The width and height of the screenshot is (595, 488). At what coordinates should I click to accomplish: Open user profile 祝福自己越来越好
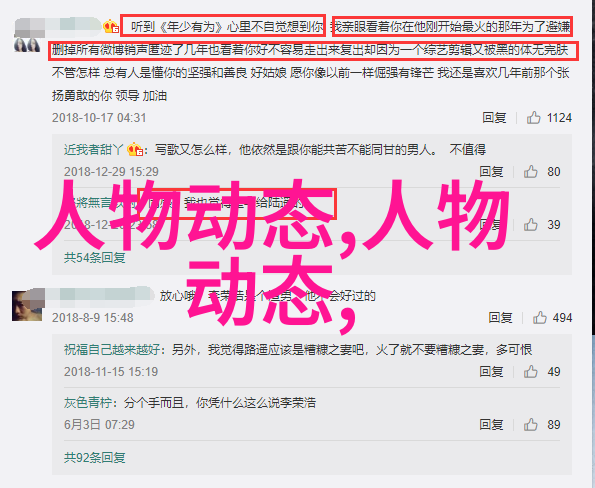click(x=112, y=349)
